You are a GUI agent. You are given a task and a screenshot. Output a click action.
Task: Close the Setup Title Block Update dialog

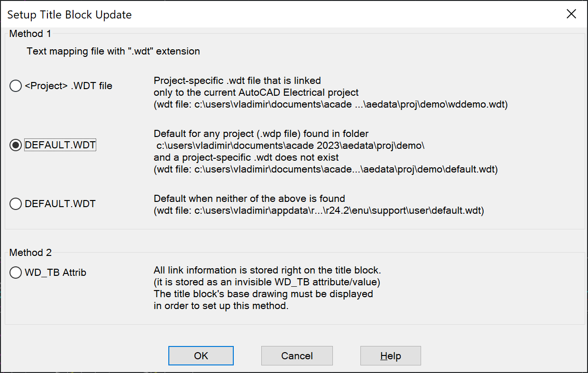click(x=571, y=14)
